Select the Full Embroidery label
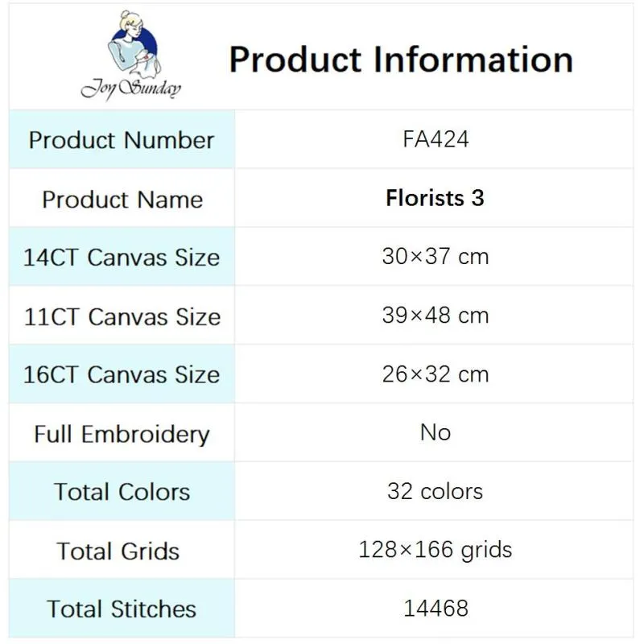The width and height of the screenshot is (644, 644). pyautogui.click(x=122, y=434)
